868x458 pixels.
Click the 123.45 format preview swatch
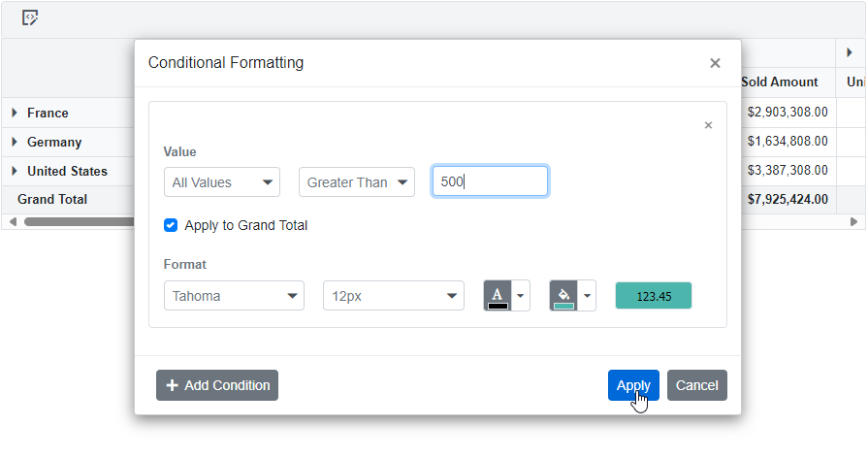(x=654, y=296)
